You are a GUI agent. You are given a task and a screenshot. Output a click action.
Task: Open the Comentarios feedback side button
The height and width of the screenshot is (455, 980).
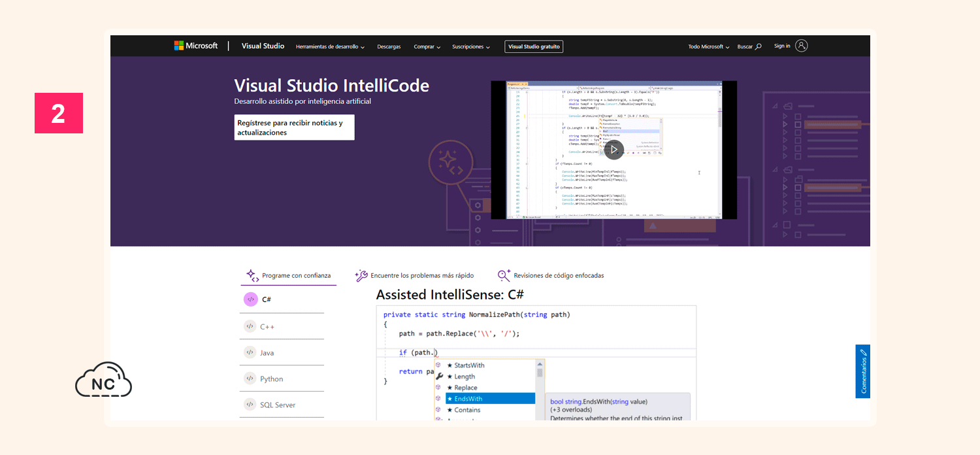click(x=862, y=371)
